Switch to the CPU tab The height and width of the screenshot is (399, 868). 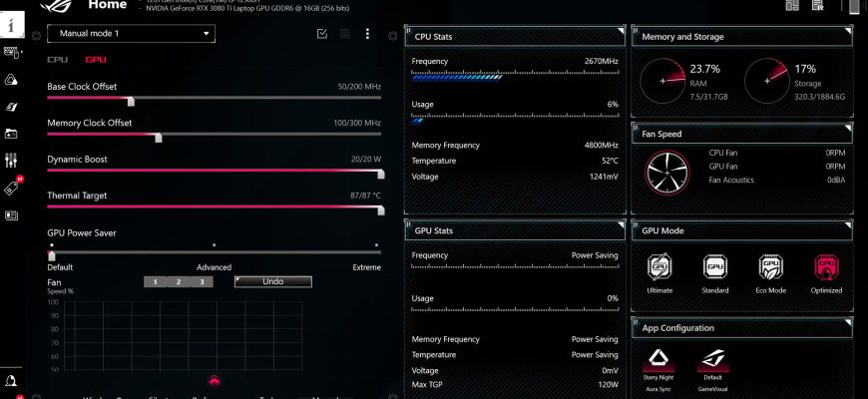pyautogui.click(x=58, y=60)
